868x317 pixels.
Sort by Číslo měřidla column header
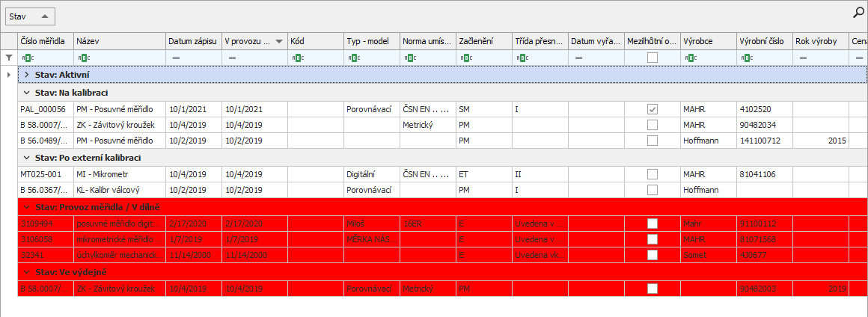[46, 41]
